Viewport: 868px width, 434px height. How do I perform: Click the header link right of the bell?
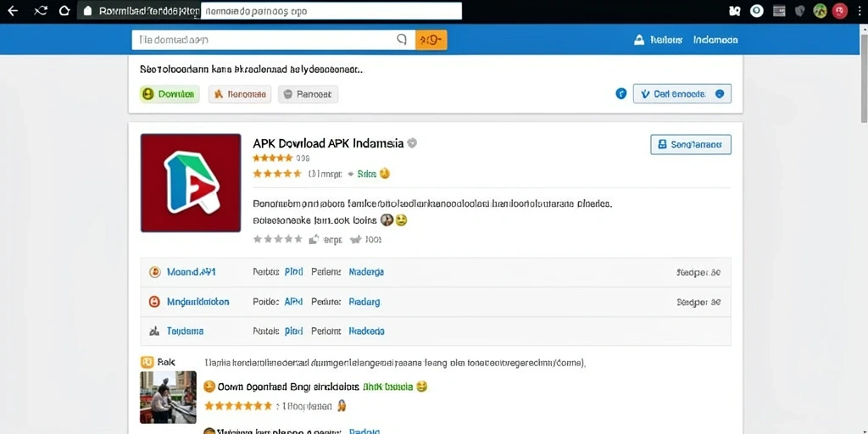(x=666, y=40)
